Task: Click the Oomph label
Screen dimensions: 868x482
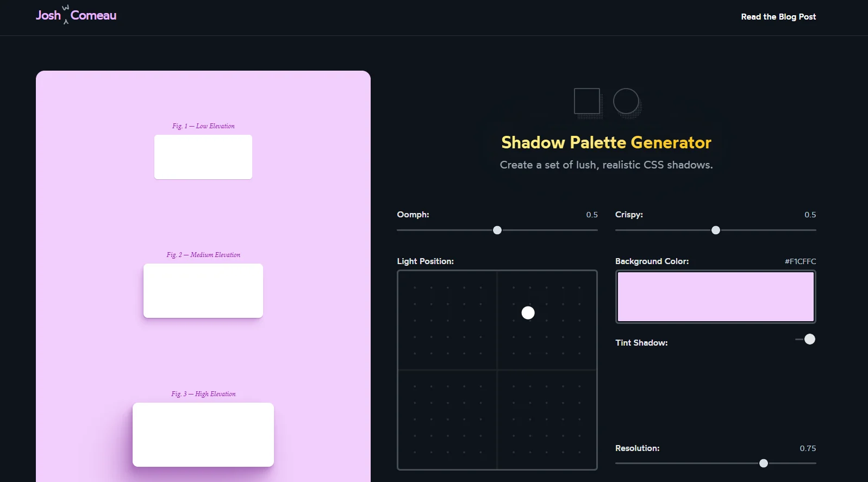Action: 413,215
